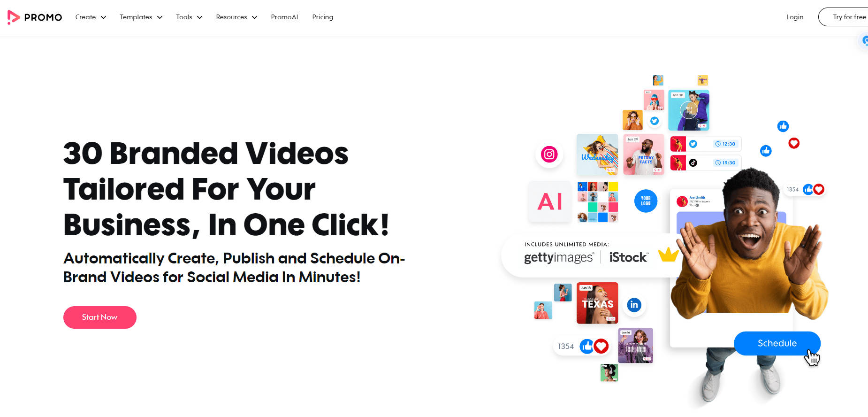868x417 pixels.
Task: Click the Promo logo in header
Action: (x=35, y=17)
